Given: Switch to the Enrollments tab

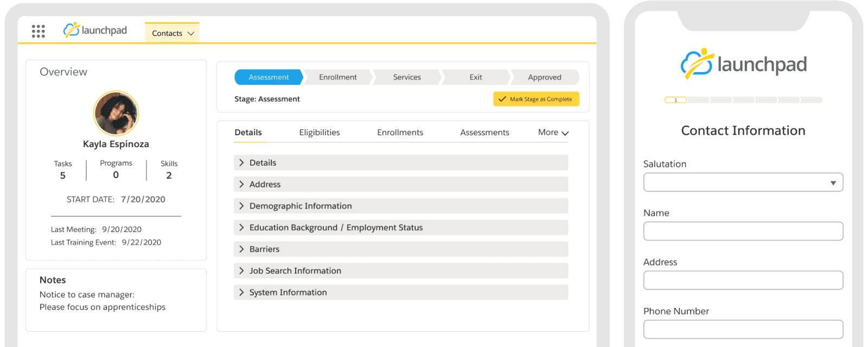Looking at the screenshot, I should pos(400,133).
